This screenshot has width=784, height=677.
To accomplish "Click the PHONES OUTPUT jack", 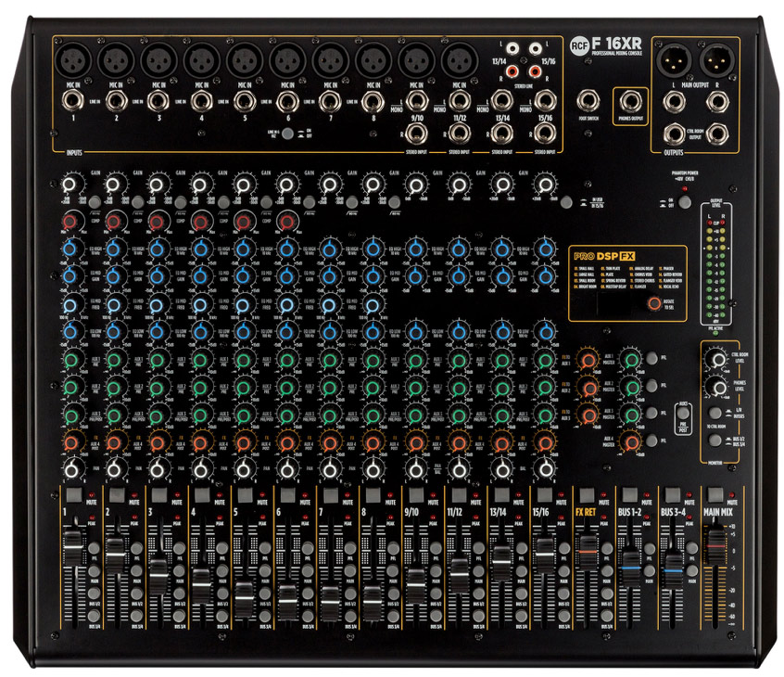I will coord(630,102).
